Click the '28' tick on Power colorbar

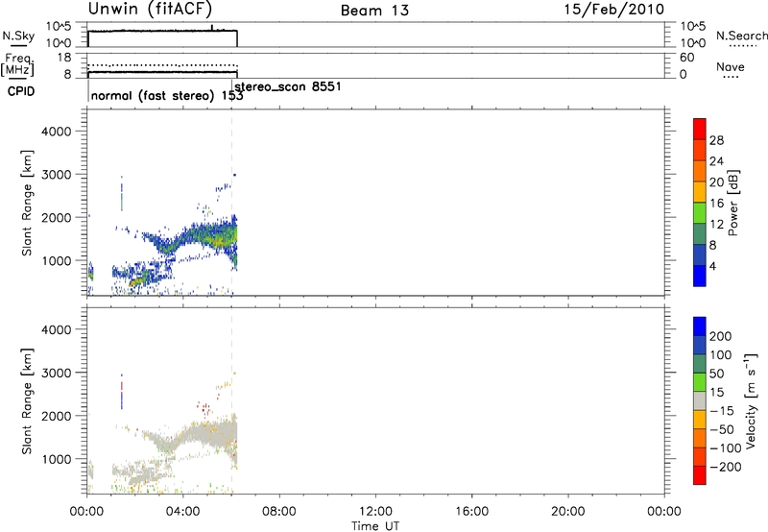716,140
